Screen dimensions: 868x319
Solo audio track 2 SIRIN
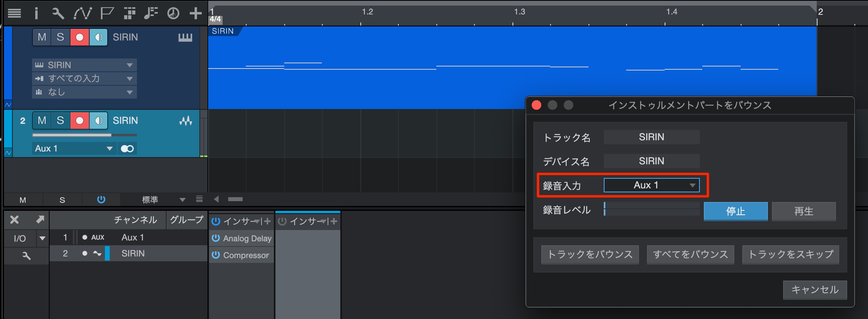tap(60, 121)
